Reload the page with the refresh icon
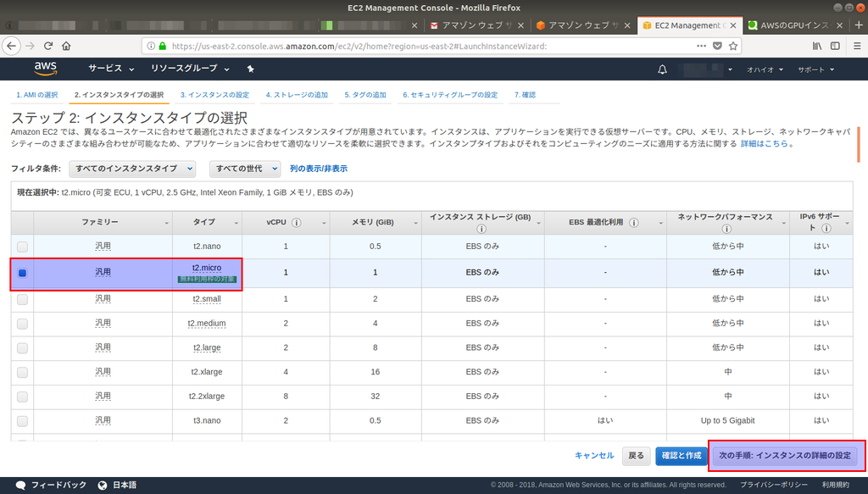The width and height of the screenshot is (868, 494). click(x=48, y=46)
